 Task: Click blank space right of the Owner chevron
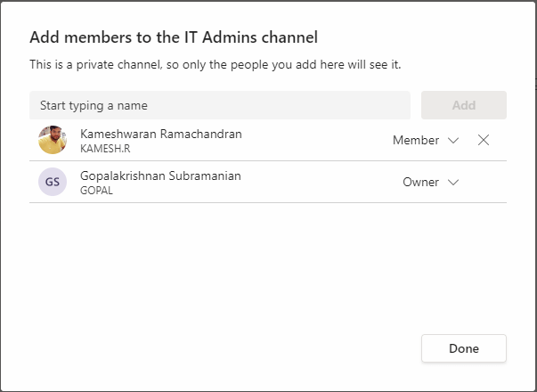point(484,182)
